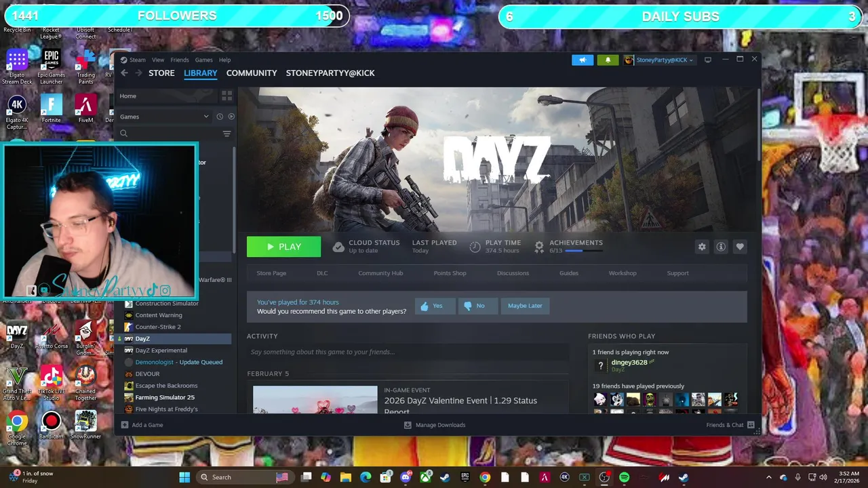The height and width of the screenshot is (488, 868).
Task: Open the Support link
Action: (x=677, y=273)
